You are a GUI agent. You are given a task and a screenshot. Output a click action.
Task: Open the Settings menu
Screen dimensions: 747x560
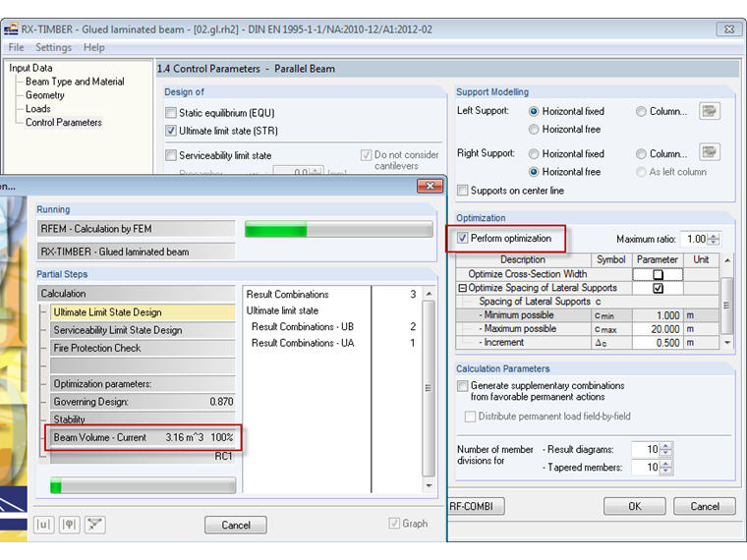pos(53,47)
